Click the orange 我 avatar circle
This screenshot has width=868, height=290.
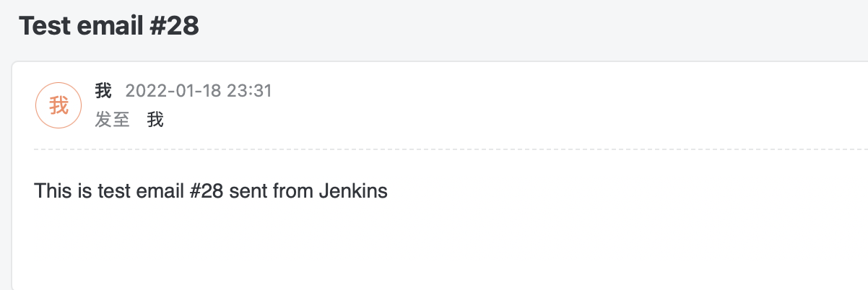(58, 105)
